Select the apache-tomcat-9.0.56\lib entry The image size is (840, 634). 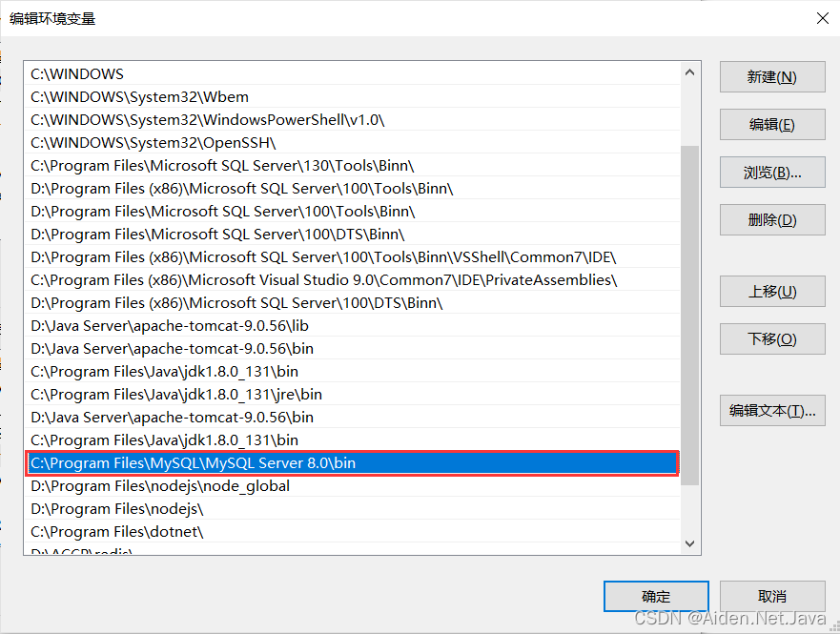pos(352,325)
